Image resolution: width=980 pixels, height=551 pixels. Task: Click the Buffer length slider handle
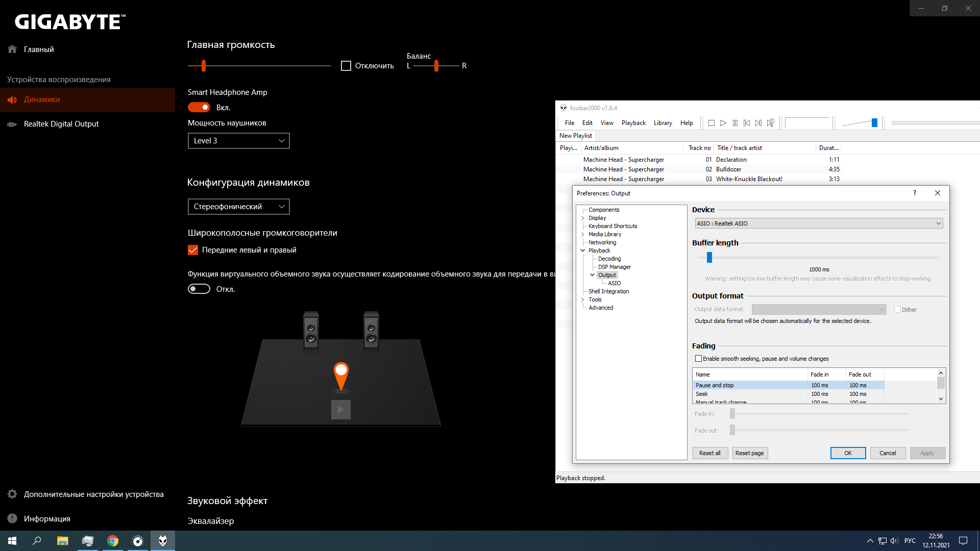pyautogui.click(x=709, y=258)
